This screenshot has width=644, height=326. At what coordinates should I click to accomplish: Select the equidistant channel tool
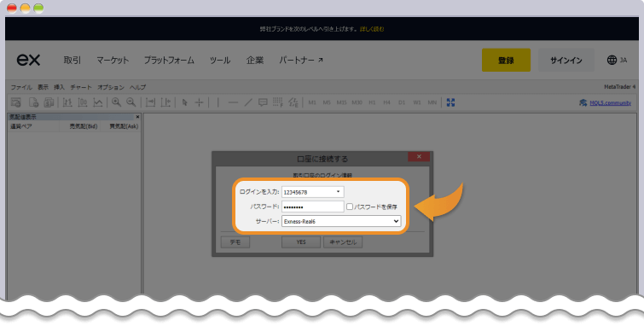coord(293,102)
